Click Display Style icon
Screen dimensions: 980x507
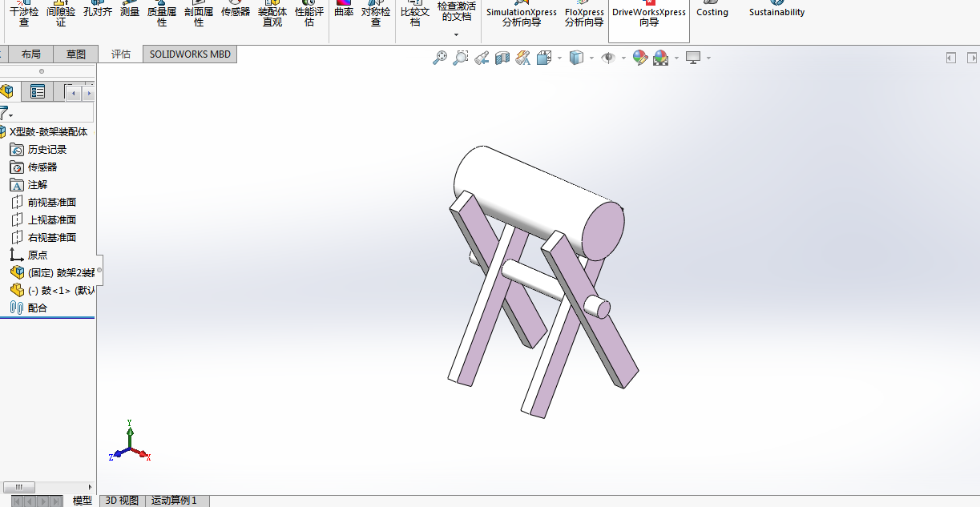coord(576,58)
